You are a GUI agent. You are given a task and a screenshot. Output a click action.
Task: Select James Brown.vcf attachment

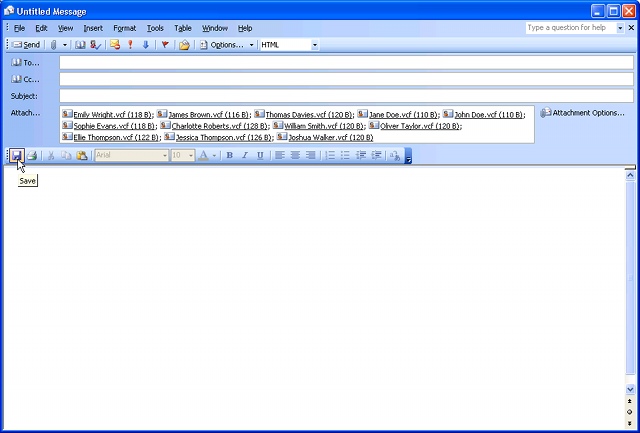[203, 114]
